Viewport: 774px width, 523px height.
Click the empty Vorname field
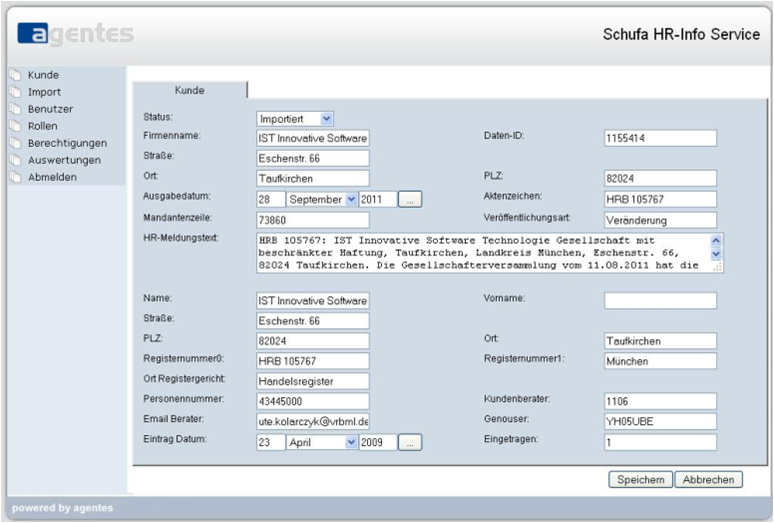coord(660,300)
